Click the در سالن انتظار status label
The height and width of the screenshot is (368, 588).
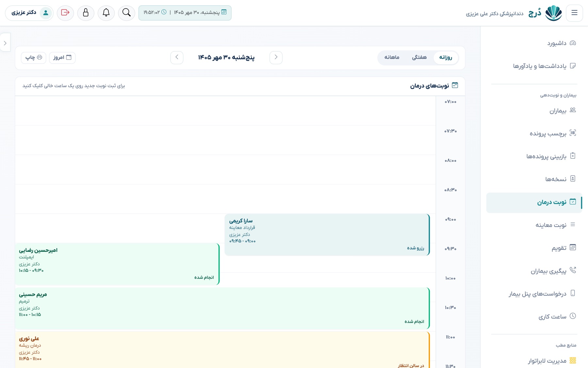[411, 366]
